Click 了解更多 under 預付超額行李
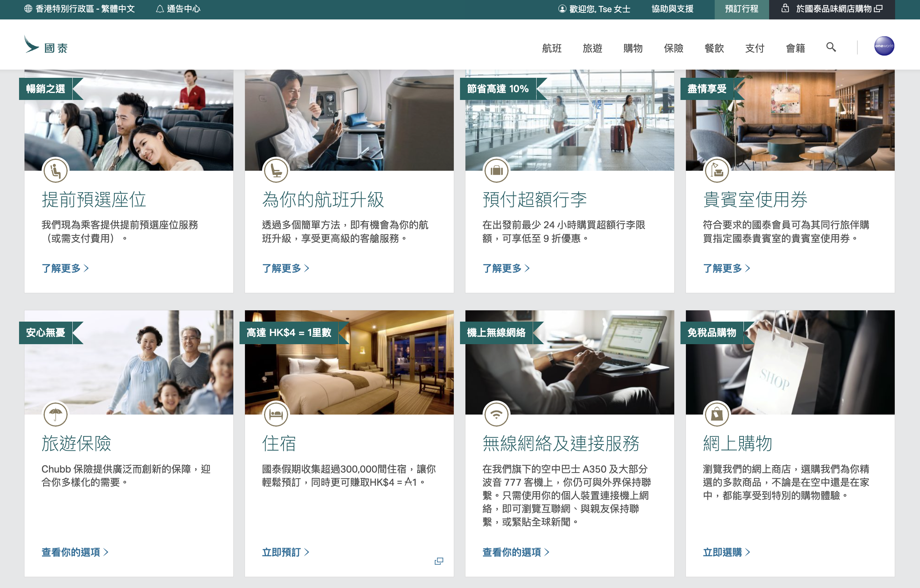 [505, 268]
